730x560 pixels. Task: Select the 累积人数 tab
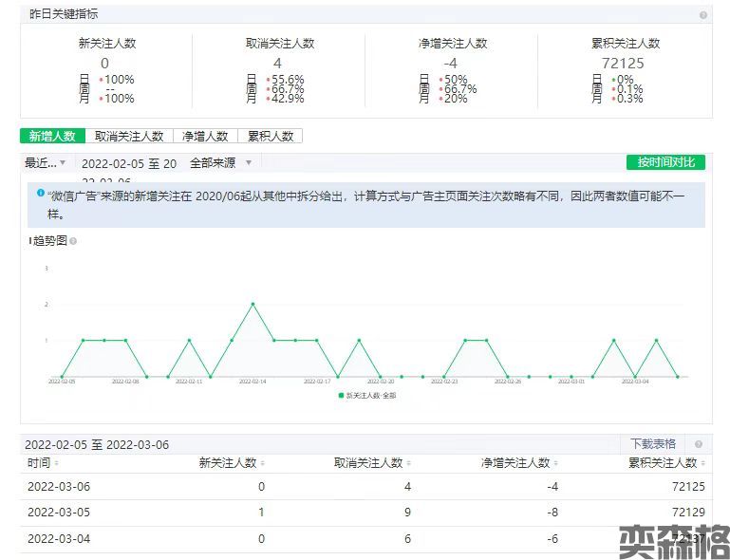click(271, 137)
